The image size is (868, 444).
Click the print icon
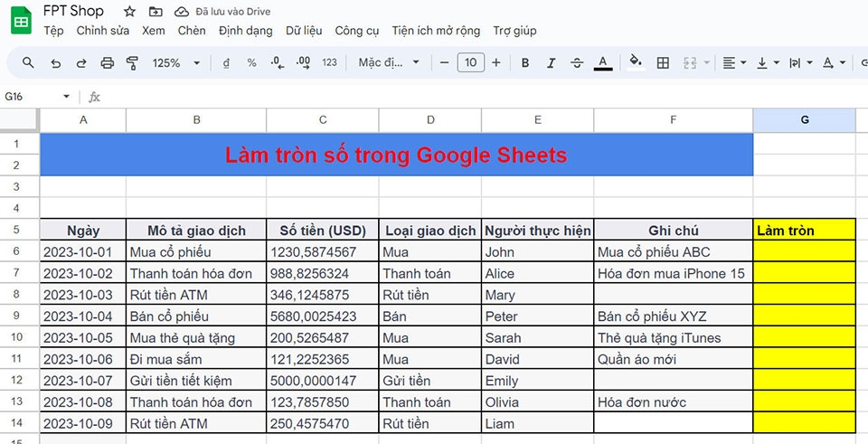pyautogui.click(x=107, y=63)
